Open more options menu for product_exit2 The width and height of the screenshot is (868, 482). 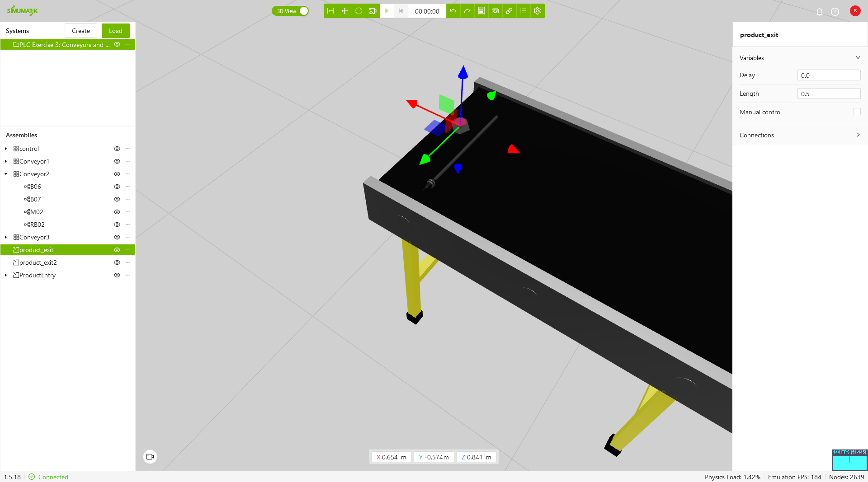tap(128, 262)
